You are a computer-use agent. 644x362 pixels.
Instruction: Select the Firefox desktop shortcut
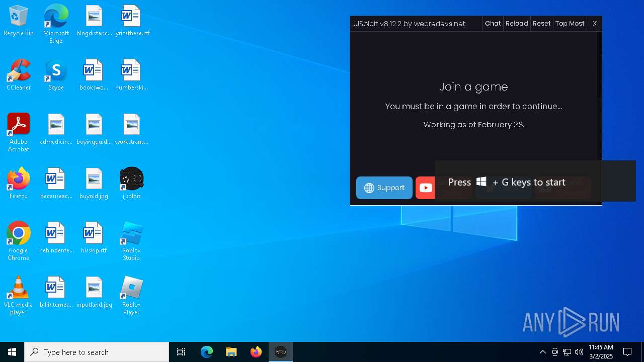pos(19,184)
